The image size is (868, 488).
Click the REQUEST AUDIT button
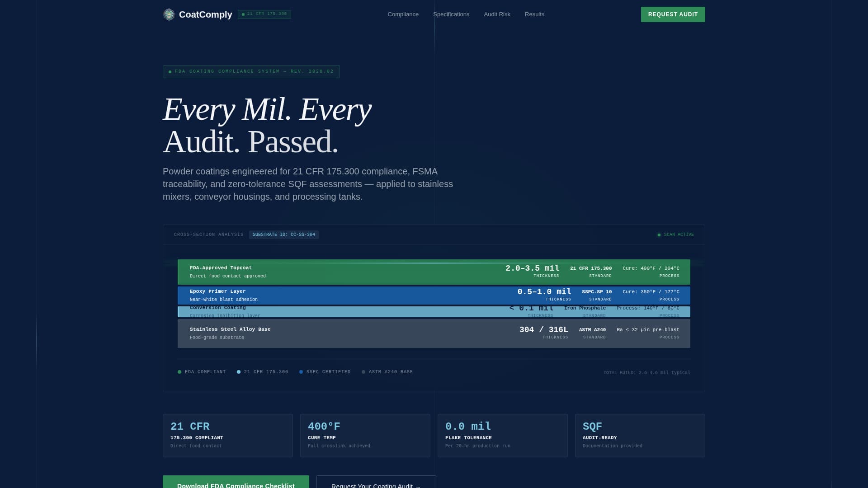click(x=673, y=14)
